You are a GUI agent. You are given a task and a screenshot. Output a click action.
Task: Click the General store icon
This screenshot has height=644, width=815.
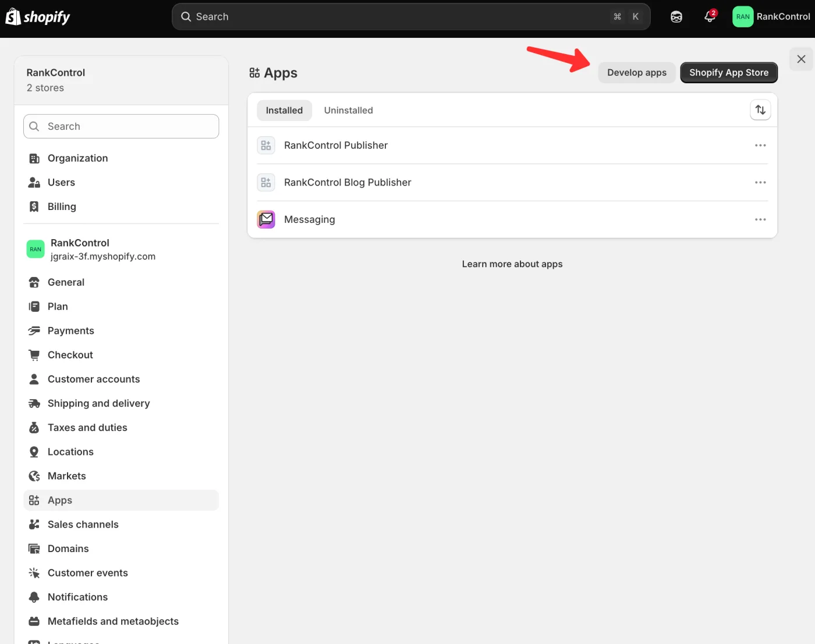[34, 282]
